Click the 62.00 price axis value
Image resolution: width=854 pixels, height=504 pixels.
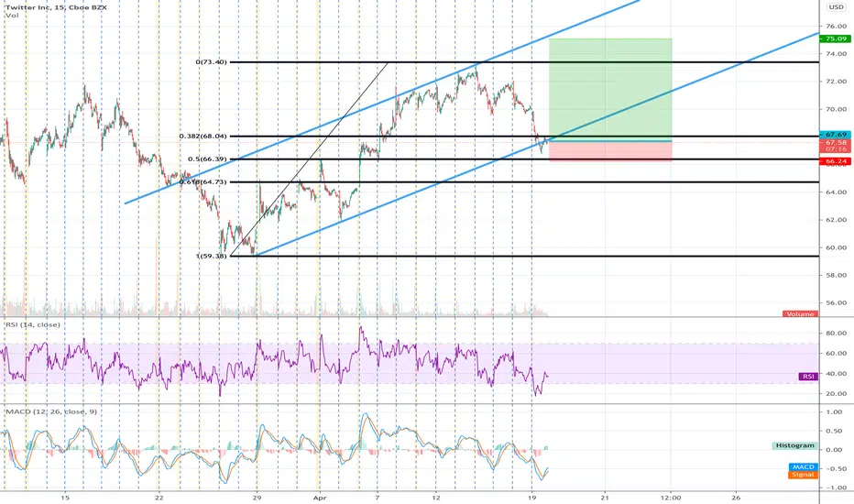tap(836, 220)
